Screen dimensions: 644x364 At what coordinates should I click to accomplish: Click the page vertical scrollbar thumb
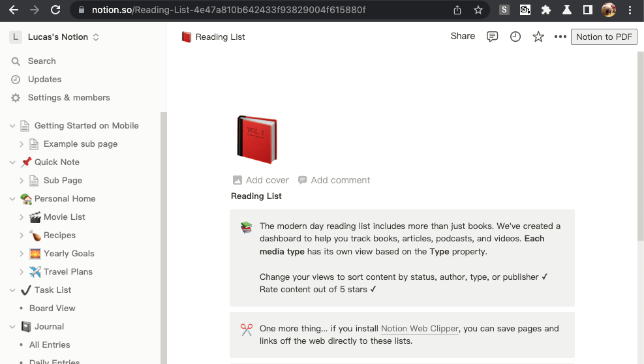point(640,146)
